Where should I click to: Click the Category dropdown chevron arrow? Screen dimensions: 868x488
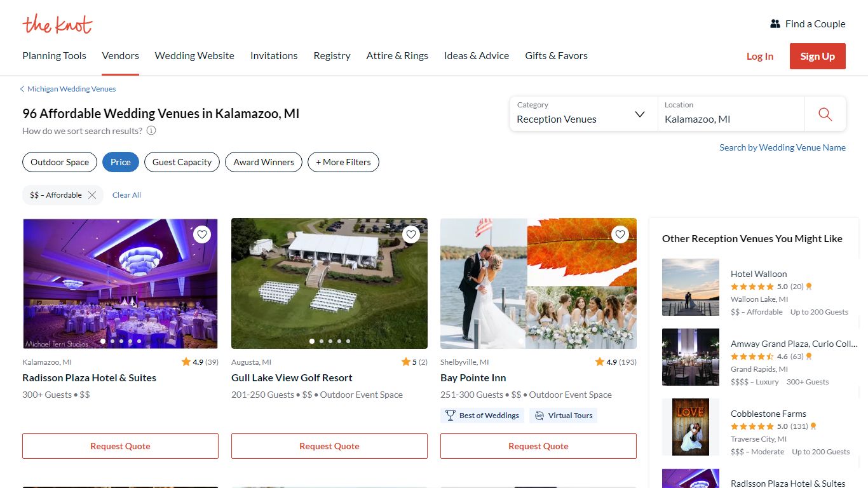click(640, 114)
